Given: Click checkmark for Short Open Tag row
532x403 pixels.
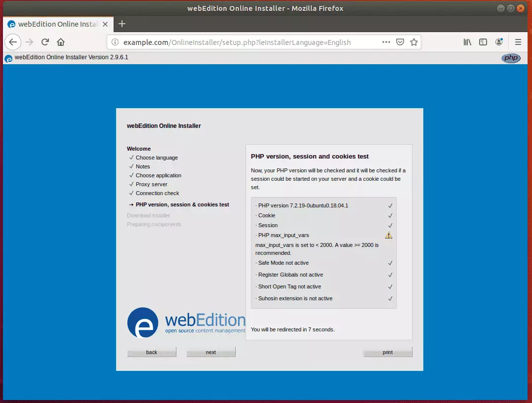Looking at the screenshot, I should click(x=390, y=286).
